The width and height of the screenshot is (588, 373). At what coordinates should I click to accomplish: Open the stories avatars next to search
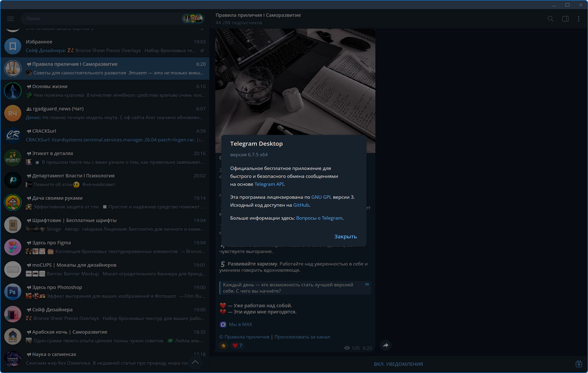tap(193, 19)
